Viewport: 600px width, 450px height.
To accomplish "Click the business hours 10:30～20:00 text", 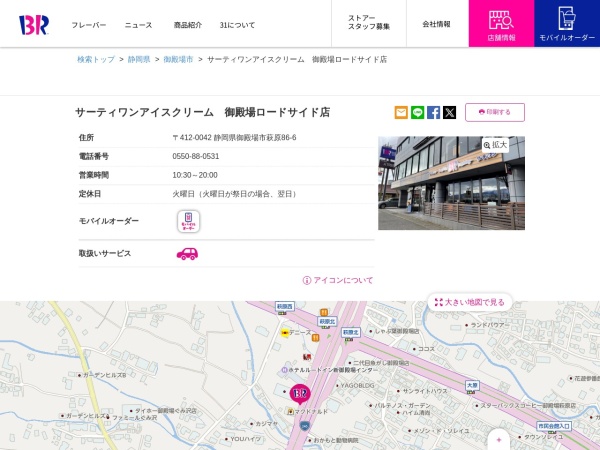I will (195, 175).
